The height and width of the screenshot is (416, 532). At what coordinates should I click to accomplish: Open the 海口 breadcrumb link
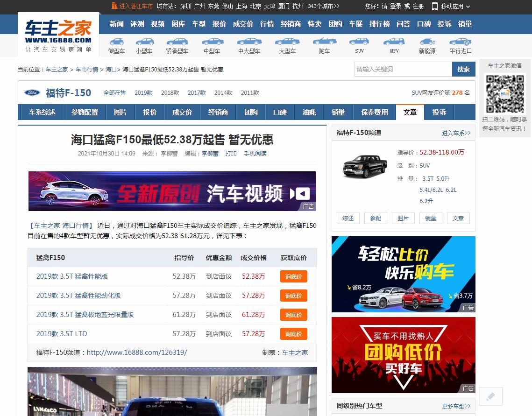(x=111, y=69)
